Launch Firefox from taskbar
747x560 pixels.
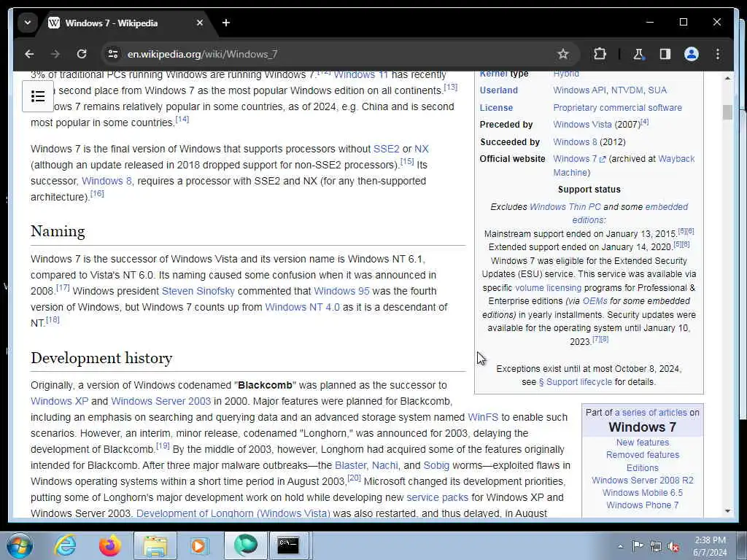109,545
